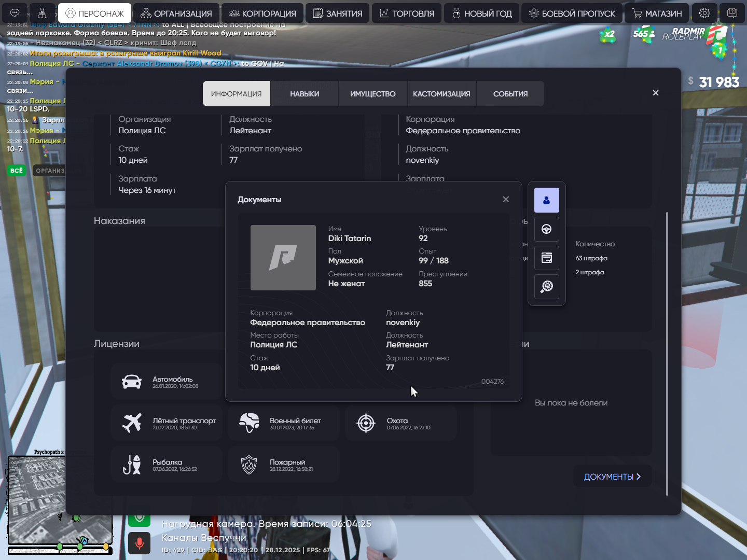Click the chat bubble icon top left
747x560 pixels.
(x=15, y=13)
